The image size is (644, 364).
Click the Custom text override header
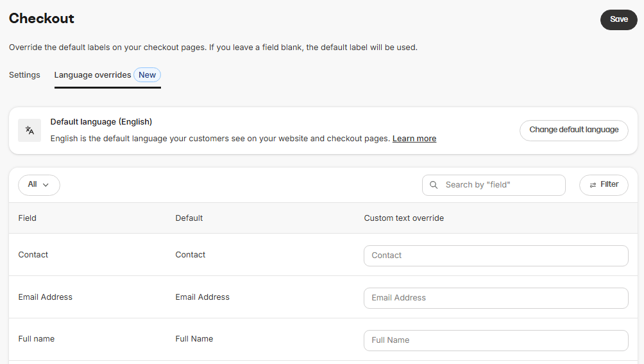(x=403, y=218)
